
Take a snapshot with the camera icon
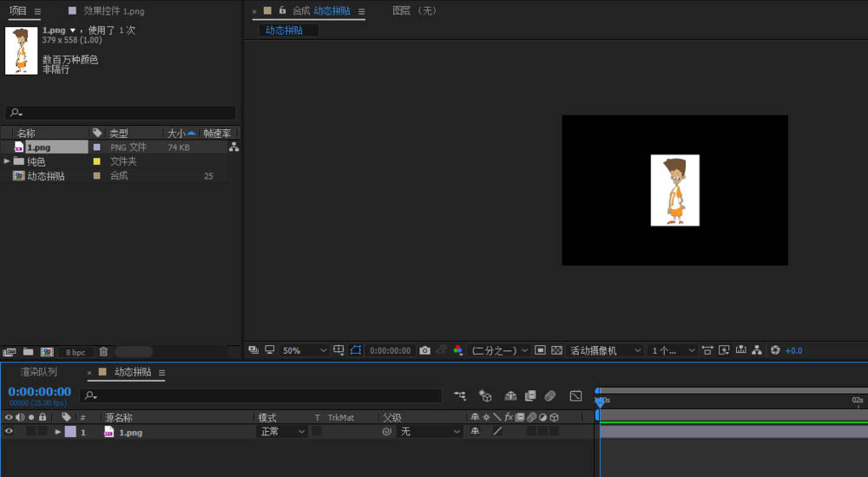point(424,350)
